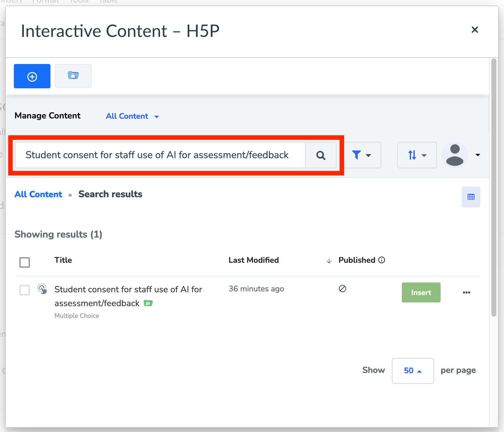Image resolution: width=504 pixels, height=432 pixels.
Task: Tick the checkbox for Student consent row
Action: click(25, 290)
